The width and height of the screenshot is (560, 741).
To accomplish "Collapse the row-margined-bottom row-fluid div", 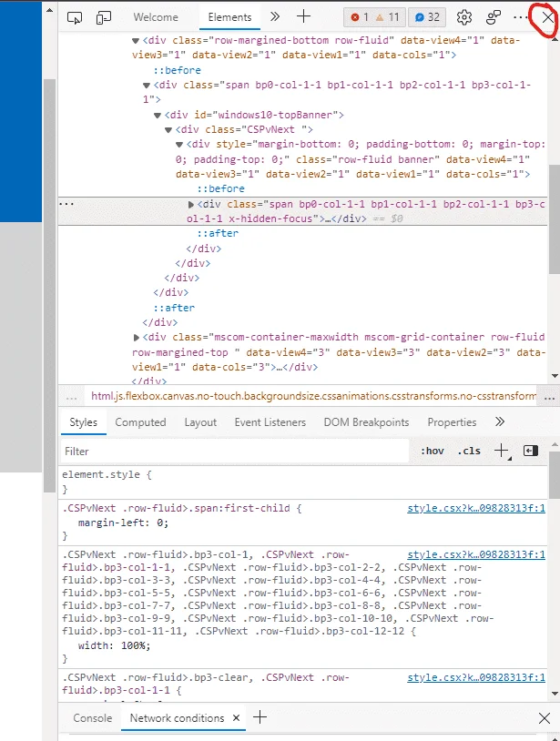I will [x=136, y=41].
